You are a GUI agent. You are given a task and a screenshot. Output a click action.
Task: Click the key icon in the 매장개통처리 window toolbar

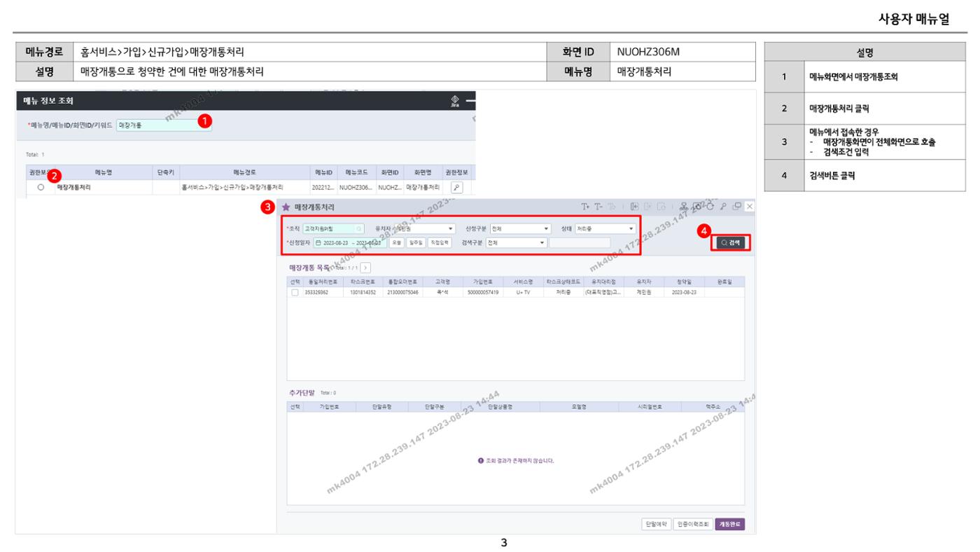(724, 207)
